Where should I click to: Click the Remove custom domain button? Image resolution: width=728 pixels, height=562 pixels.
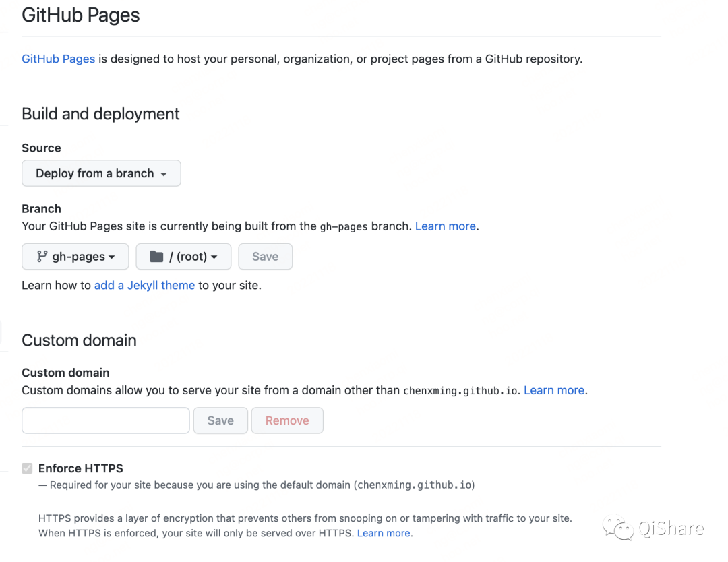[x=287, y=420]
